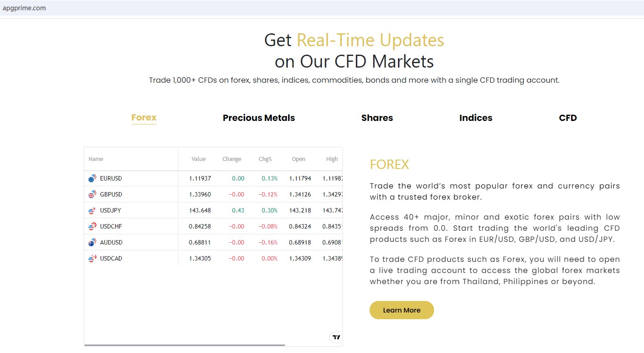Switch to the Precious Metals tab
644x353 pixels.
[x=258, y=118]
